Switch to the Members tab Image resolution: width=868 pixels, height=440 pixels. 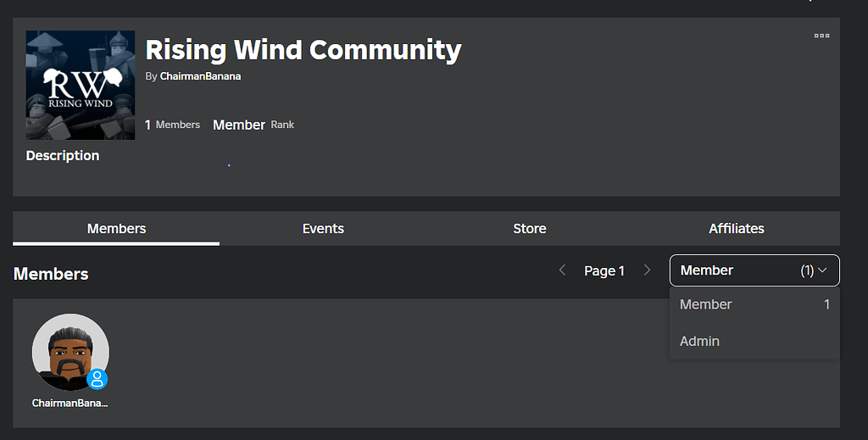[x=116, y=228]
